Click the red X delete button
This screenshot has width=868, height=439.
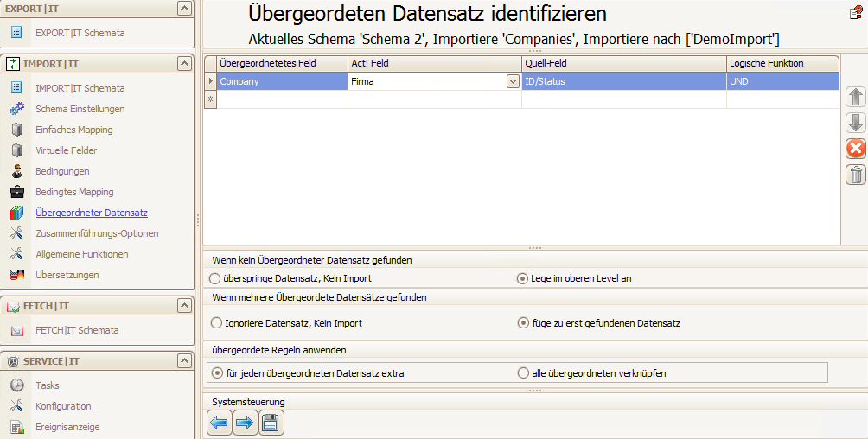tap(856, 149)
